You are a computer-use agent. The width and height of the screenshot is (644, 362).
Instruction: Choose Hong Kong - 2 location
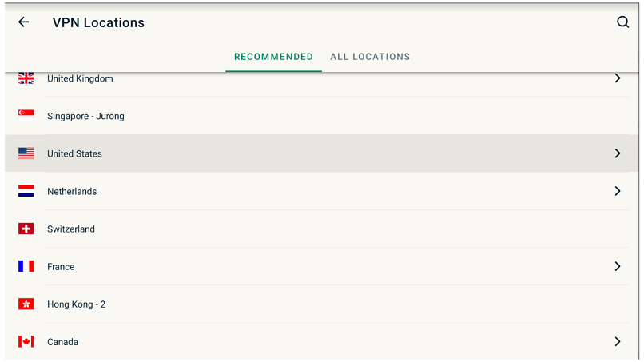point(322,304)
